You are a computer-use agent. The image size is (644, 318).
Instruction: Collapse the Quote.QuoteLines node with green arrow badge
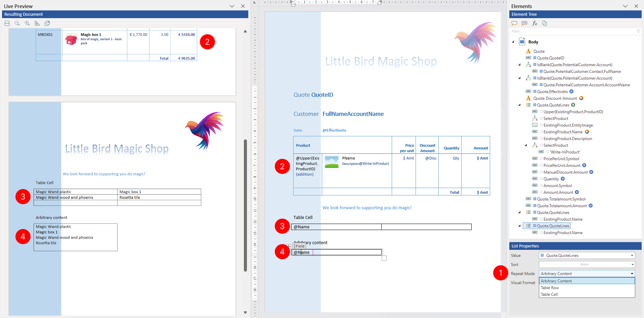point(520,105)
